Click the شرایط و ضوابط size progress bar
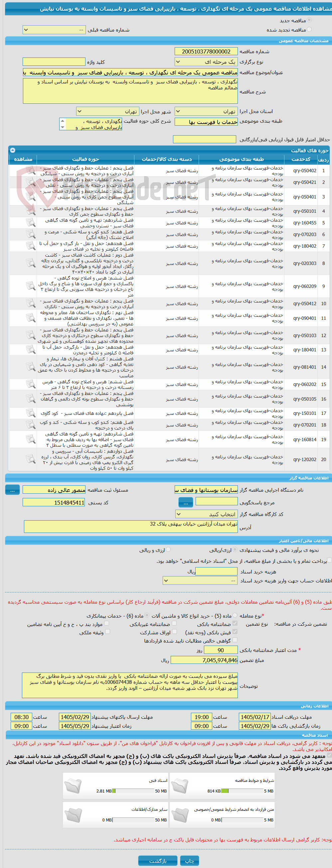The image size is (332, 868). (242, 791)
